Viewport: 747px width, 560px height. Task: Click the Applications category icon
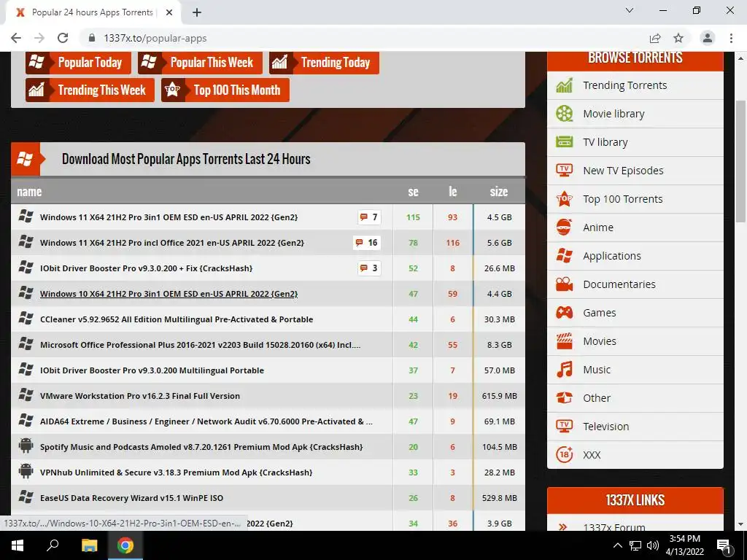click(x=564, y=256)
